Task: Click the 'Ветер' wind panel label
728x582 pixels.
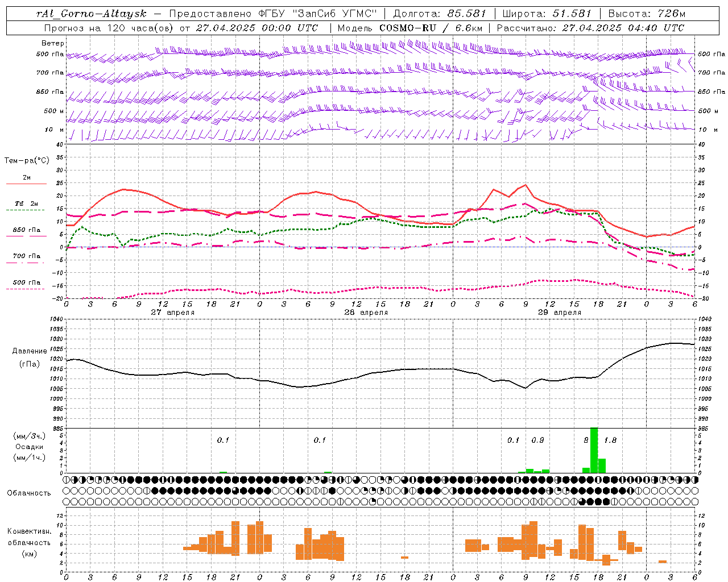Action: 53,43
